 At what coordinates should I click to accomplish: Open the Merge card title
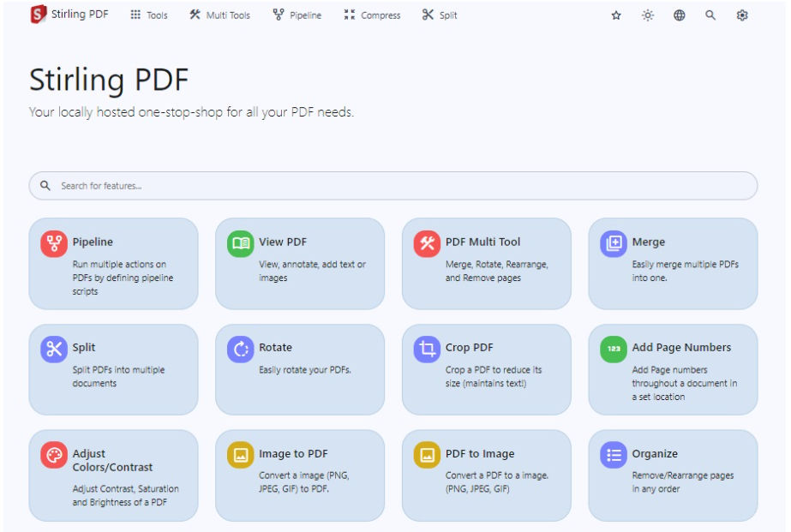(649, 242)
